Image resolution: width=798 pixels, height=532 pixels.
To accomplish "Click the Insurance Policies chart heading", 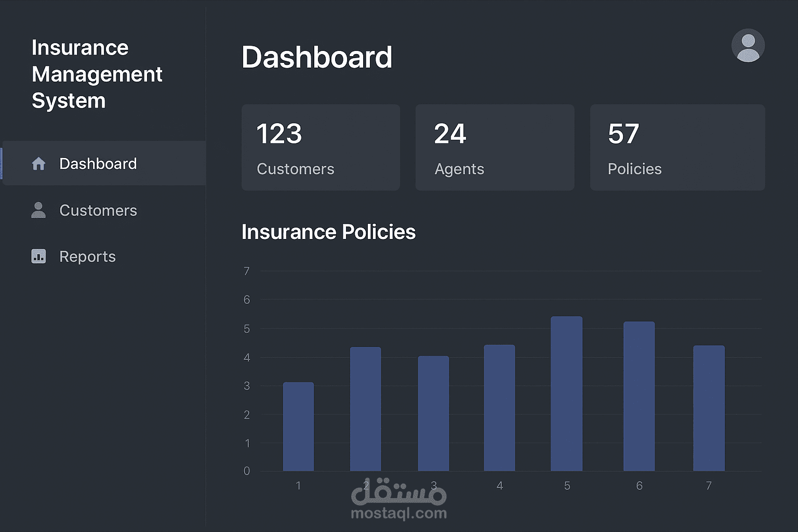I will coord(328,232).
